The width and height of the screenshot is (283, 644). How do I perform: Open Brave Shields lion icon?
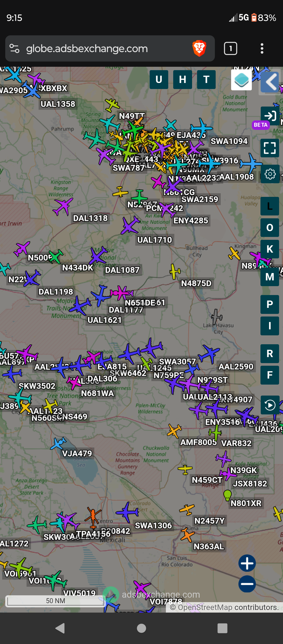click(199, 48)
